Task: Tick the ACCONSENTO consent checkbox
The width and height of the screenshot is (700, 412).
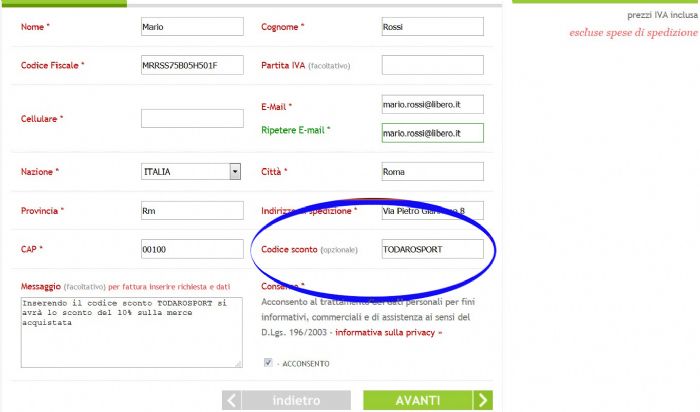Action: [x=267, y=363]
